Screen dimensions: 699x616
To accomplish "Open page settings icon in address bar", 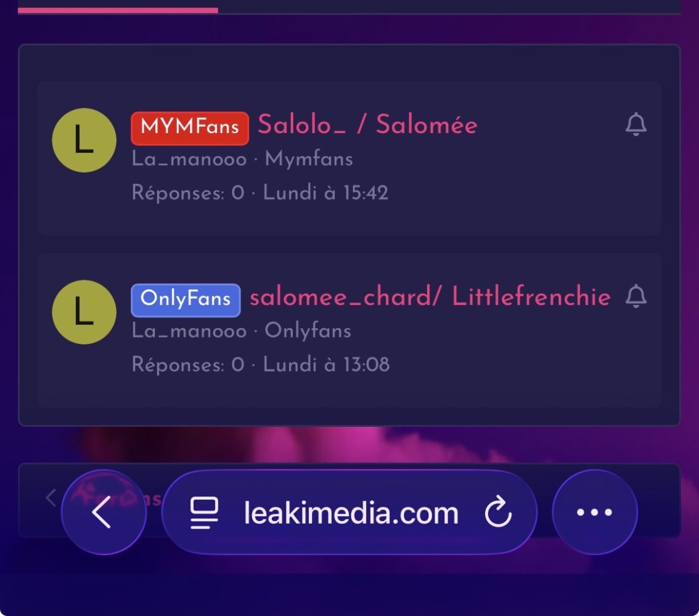I will 204,513.
